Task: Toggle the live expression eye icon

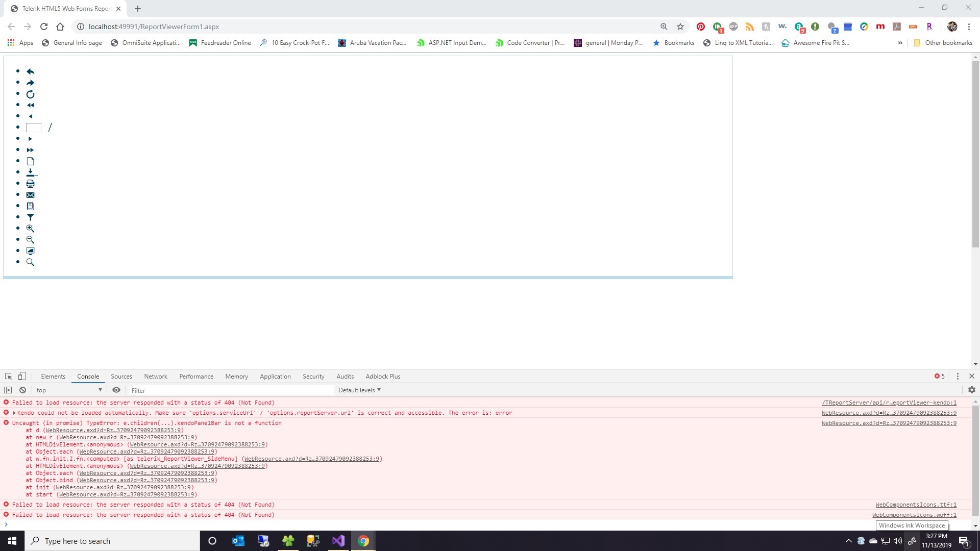Action: (x=116, y=390)
